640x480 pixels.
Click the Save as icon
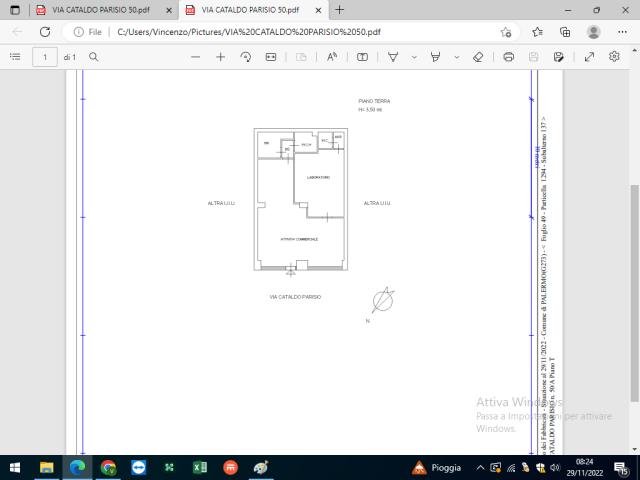[558, 57]
